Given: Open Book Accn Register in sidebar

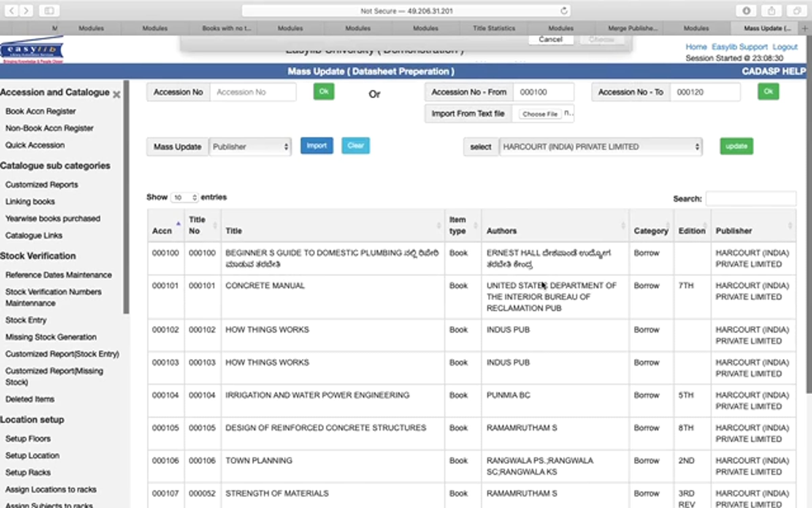Looking at the screenshot, I should coord(41,111).
